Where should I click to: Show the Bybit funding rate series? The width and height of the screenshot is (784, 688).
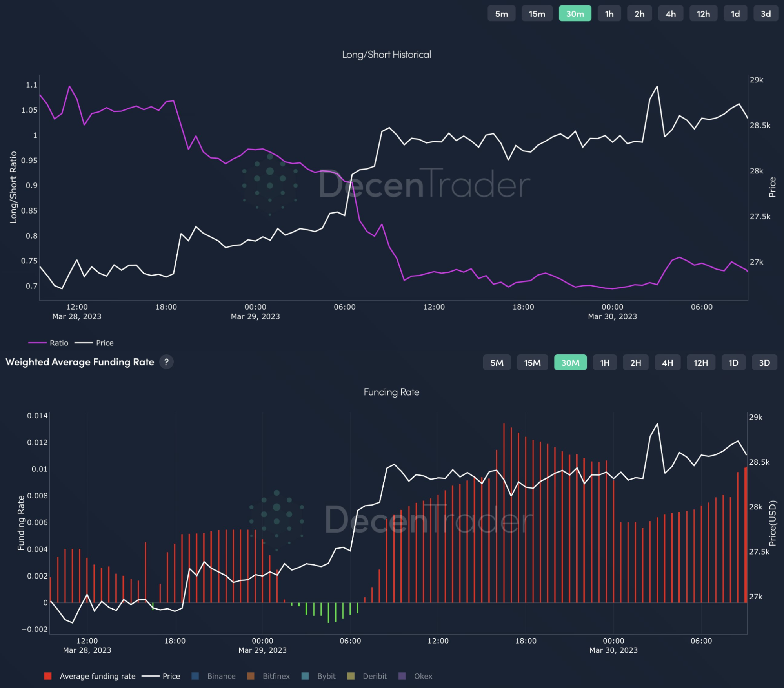[x=318, y=676]
